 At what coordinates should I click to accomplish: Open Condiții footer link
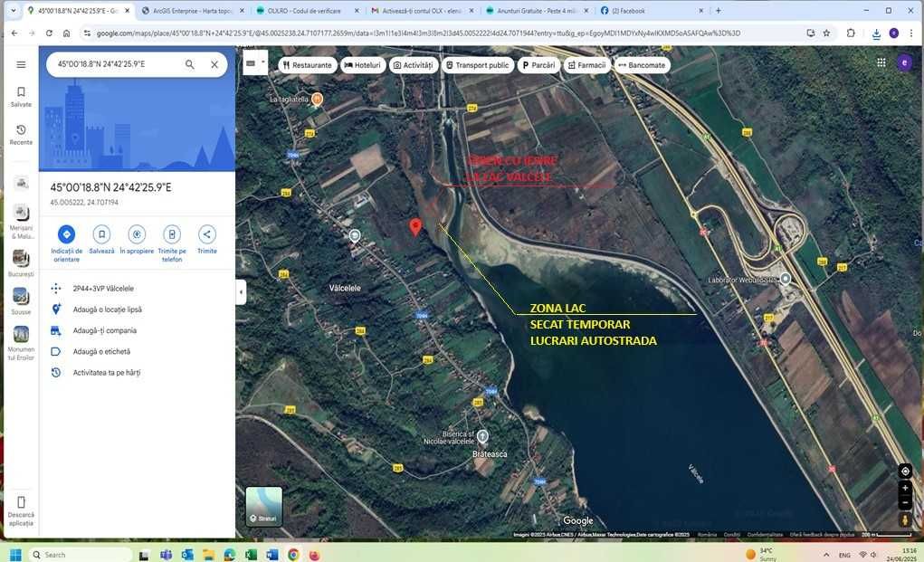coord(731,534)
